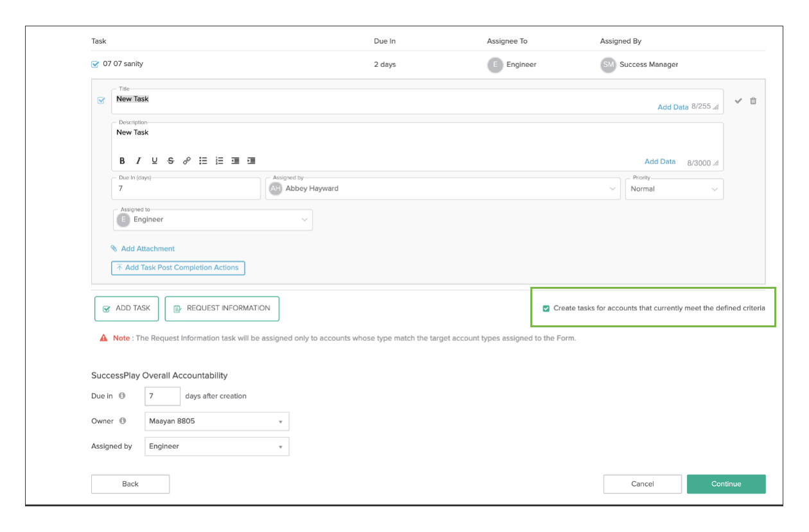809x532 pixels.
Task: Apply underline formatting in Description toolbar
Action: pyautogui.click(x=155, y=161)
